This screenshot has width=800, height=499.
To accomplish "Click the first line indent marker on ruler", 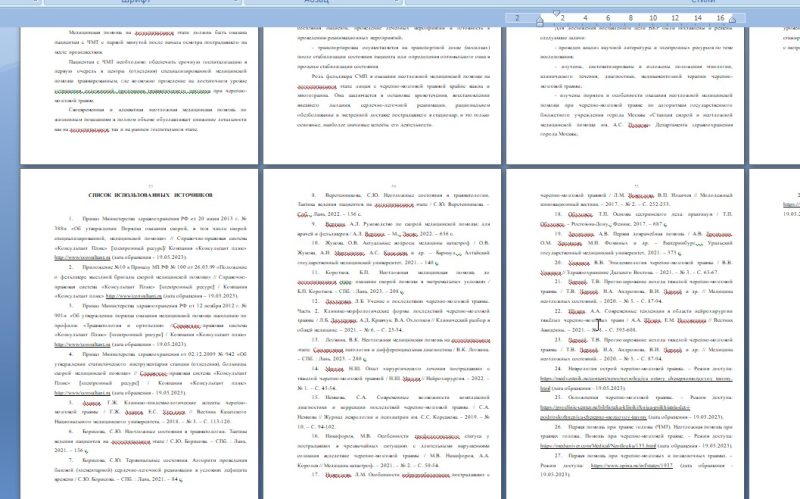I will point(556,13).
